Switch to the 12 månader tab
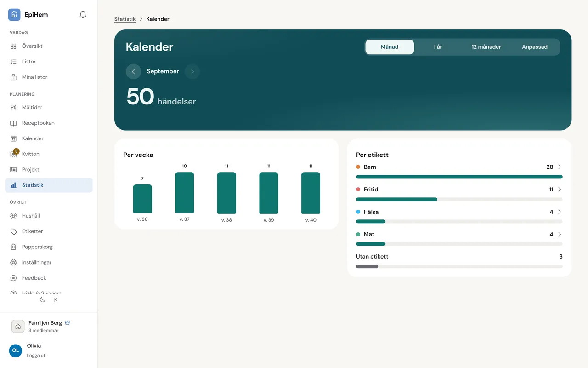This screenshot has height=368, width=588. pyautogui.click(x=486, y=47)
